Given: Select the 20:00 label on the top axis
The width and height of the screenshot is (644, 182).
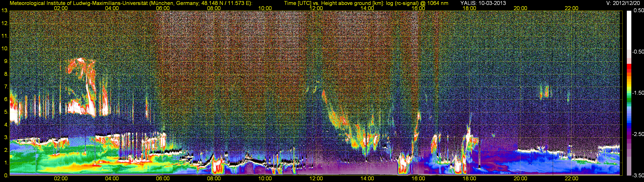Looking at the screenshot, I should click(521, 8).
